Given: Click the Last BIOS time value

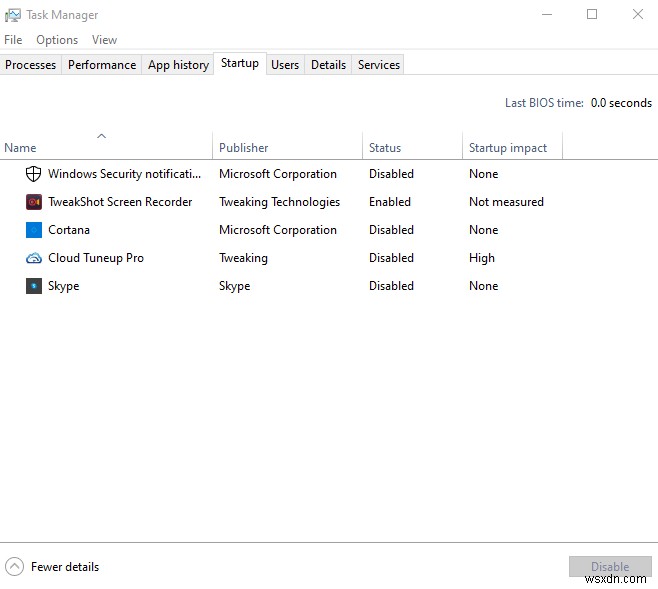Looking at the screenshot, I should click(x=621, y=103).
